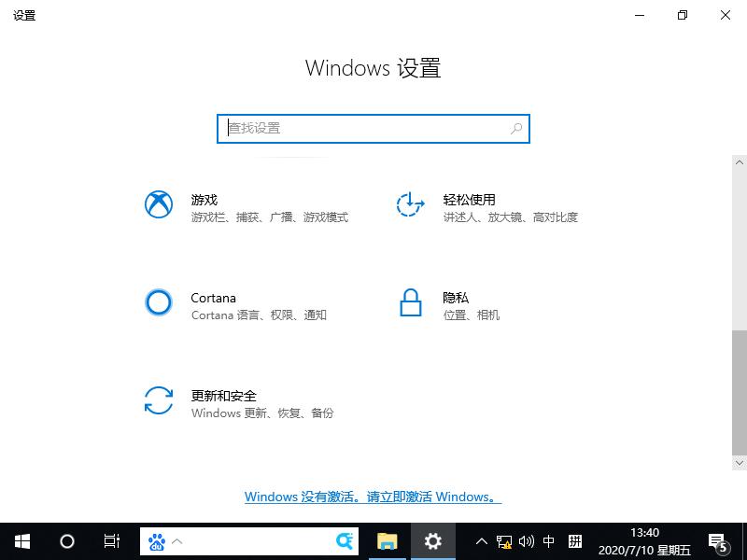Viewport: 747px width, 560px height.
Task: Open the volume speaker control
Action: (x=525, y=541)
